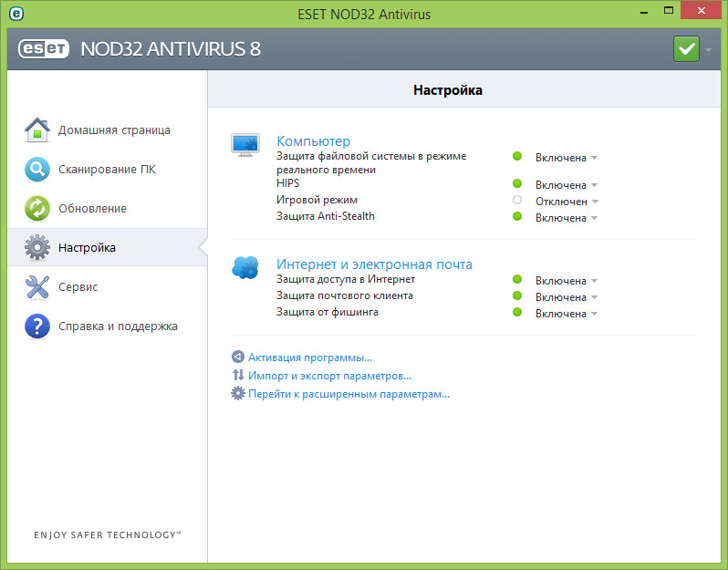
Task: Toggle the HIPS green status dot
Action: click(x=517, y=183)
